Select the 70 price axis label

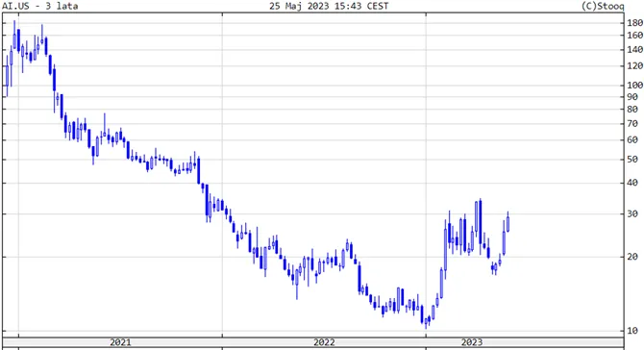point(632,124)
